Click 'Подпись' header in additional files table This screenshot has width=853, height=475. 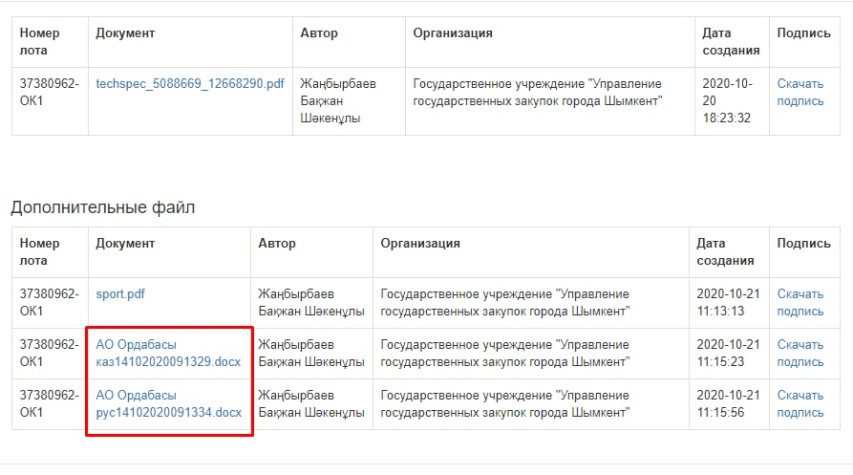[x=803, y=243]
